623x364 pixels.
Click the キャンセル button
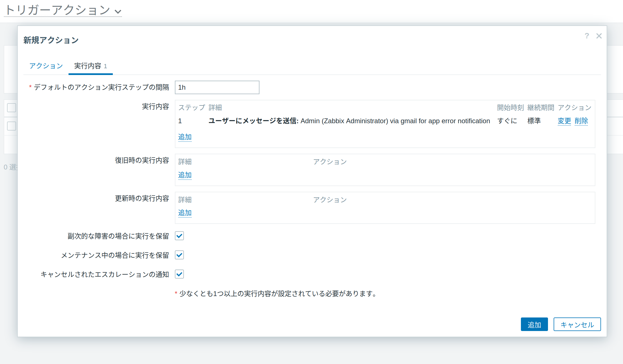pyautogui.click(x=577, y=324)
